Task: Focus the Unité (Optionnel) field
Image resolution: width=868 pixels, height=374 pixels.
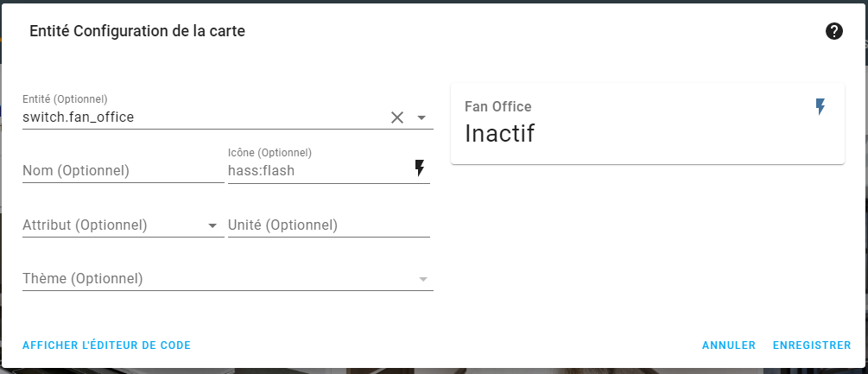Action: coord(329,225)
